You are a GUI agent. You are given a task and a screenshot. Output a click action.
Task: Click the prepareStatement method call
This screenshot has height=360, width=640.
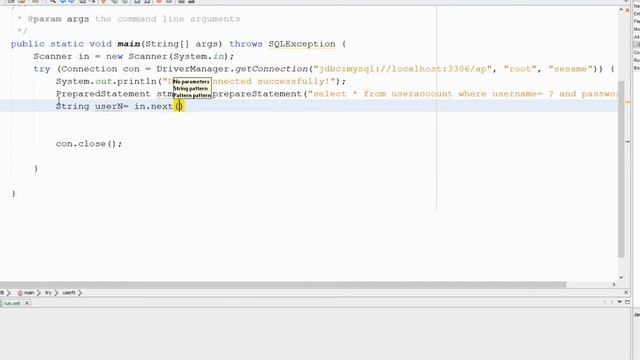pyautogui.click(x=257, y=94)
